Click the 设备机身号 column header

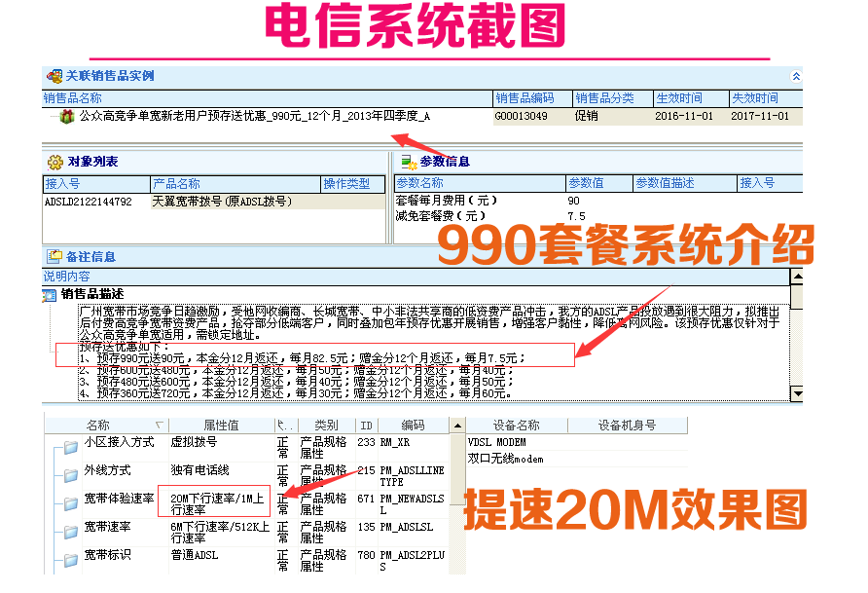click(x=628, y=426)
